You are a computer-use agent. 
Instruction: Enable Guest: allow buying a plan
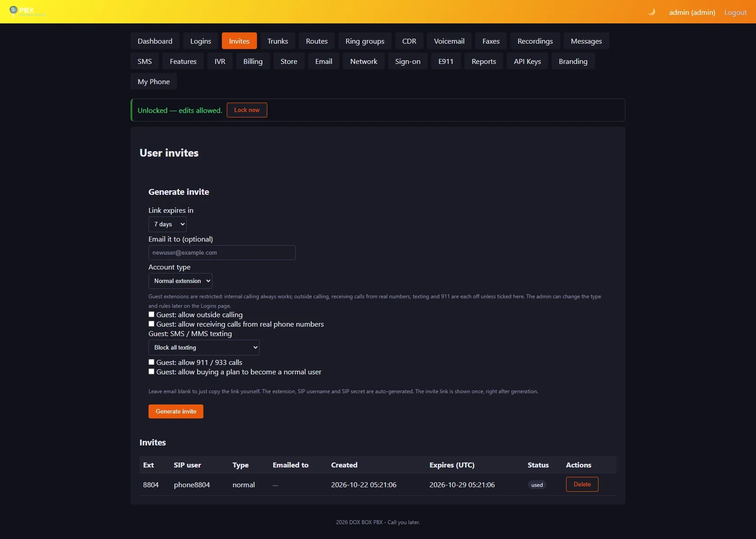[152, 372]
